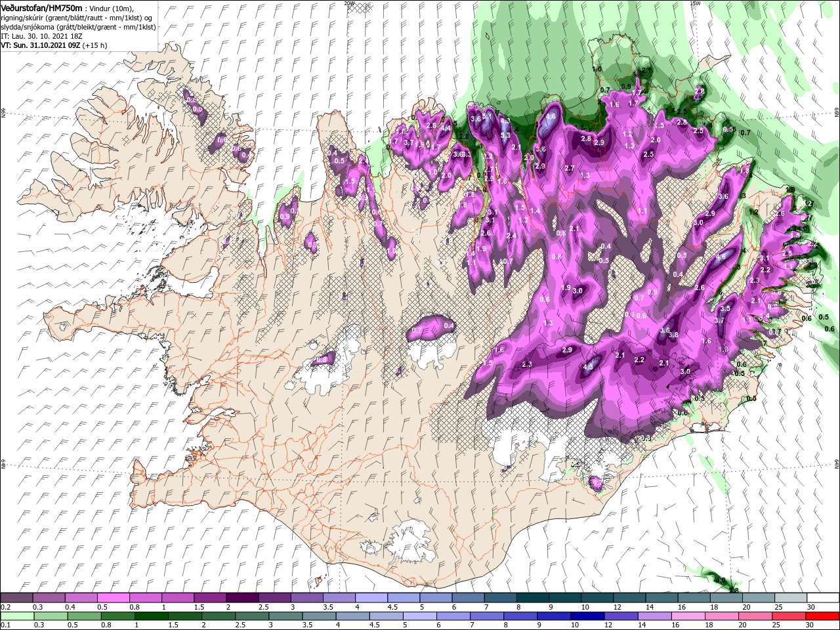Image resolution: width=840 pixels, height=630 pixels.
Task: Click the 0.1 label under the rain scale
Action: pos(6,625)
